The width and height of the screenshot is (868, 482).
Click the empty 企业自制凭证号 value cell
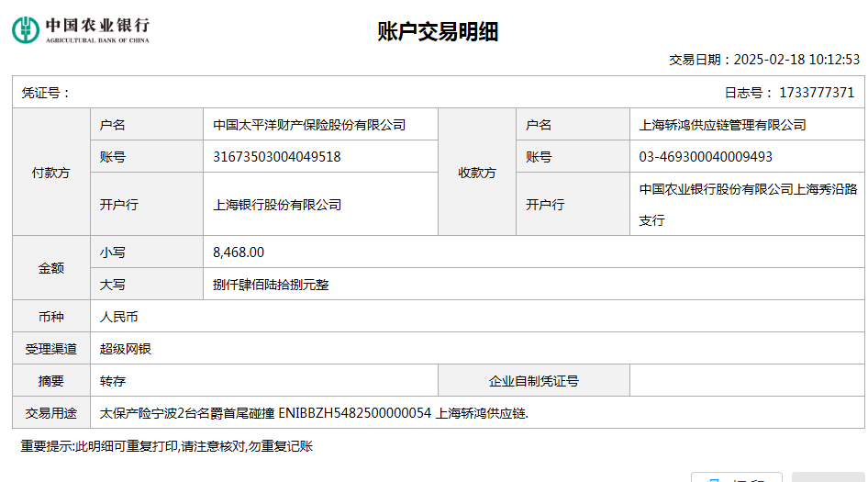[x=742, y=381]
